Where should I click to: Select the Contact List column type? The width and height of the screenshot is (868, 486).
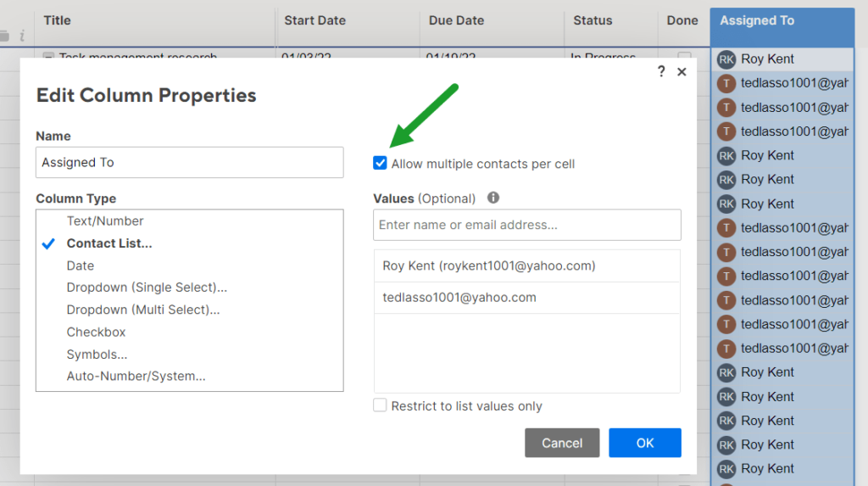point(109,243)
